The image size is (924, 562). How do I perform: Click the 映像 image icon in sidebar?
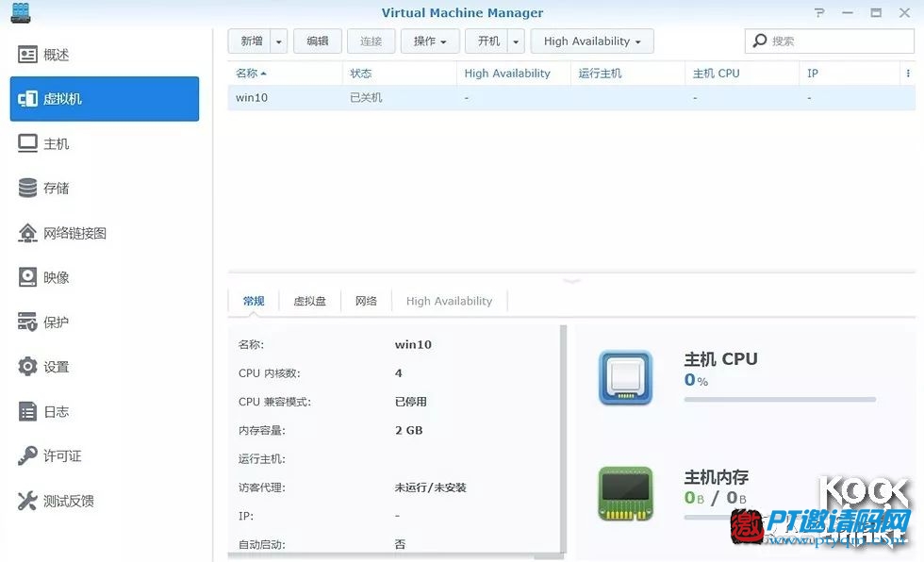pos(28,277)
